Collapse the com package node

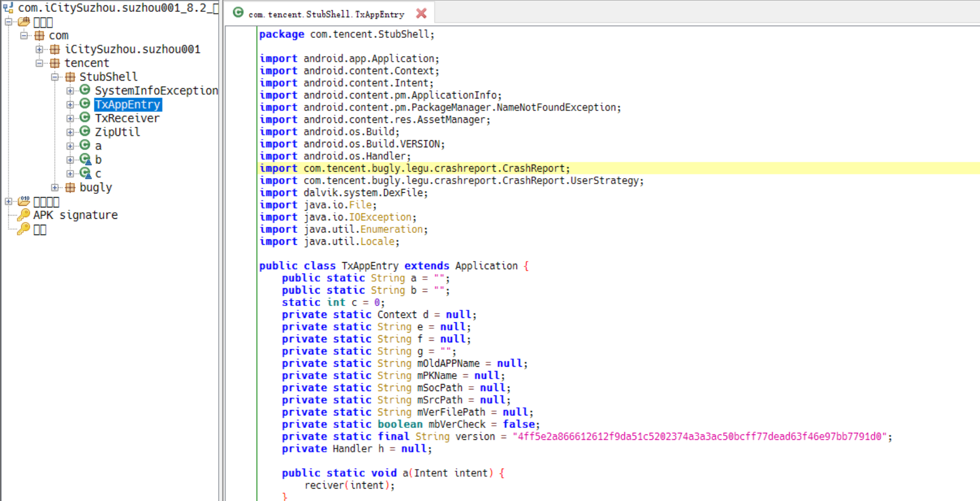tap(24, 35)
